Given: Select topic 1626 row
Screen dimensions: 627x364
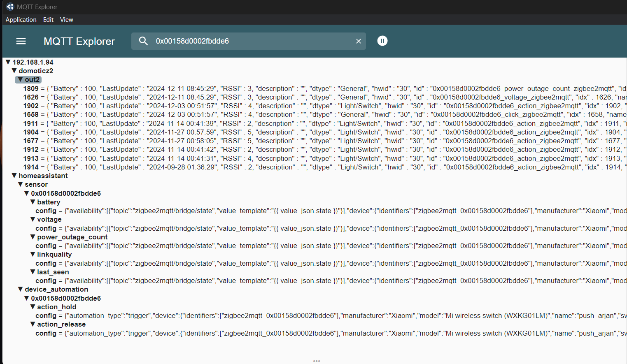Looking at the screenshot, I should tap(325, 97).
